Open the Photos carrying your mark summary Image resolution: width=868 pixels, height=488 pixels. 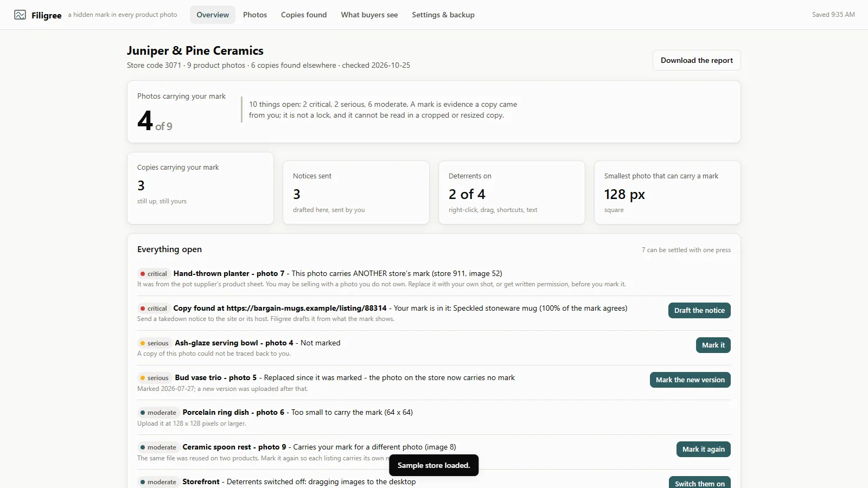pyautogui.click(x=434, y=112)
